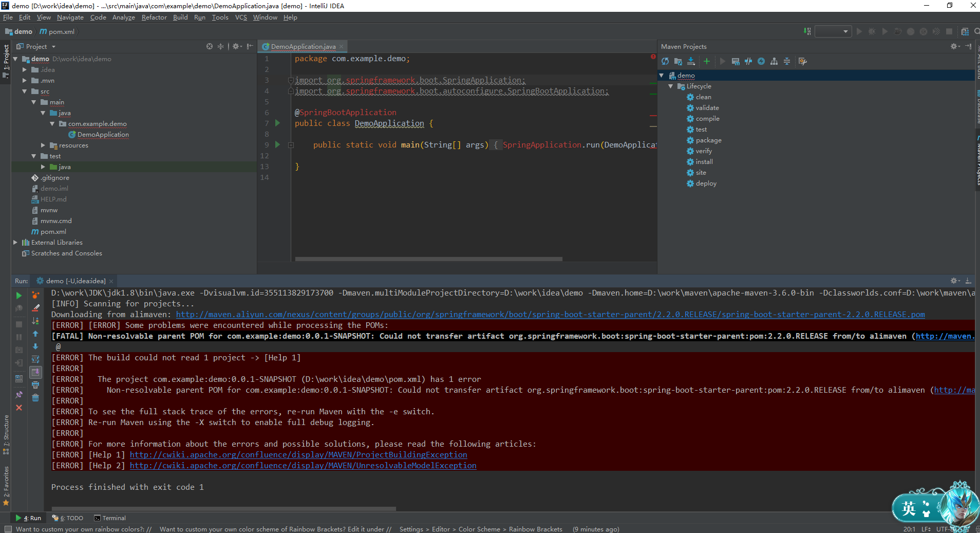Expand the resources folder
The height and width of the screenshot is (533, 980).
click(x=43, y=145)
